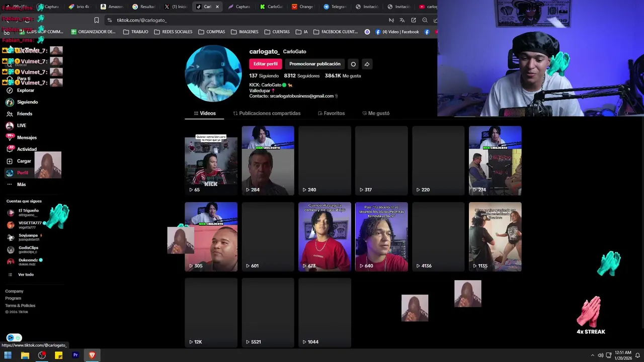Open the video thumbnail with 1135 views
This screenshot has height=362, width=644.
click(x=495, y=237)
